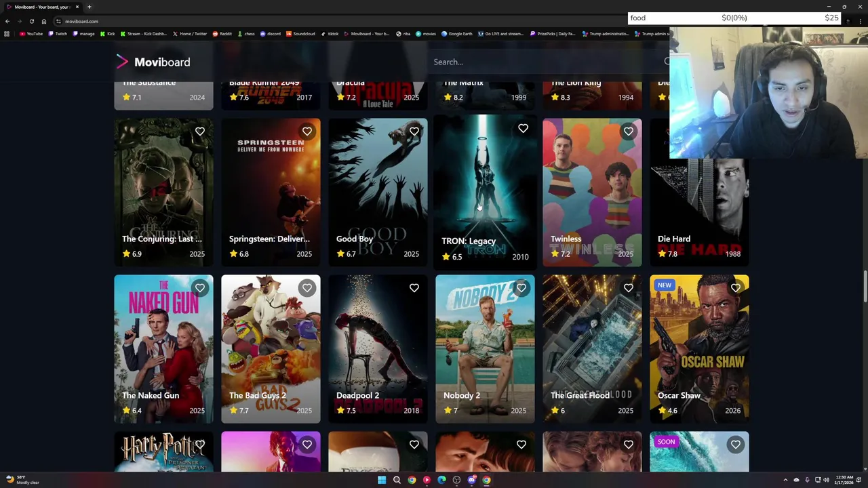Heart The Bad Guys 2 card
The image size is (868, 488).
click(307, 288)
